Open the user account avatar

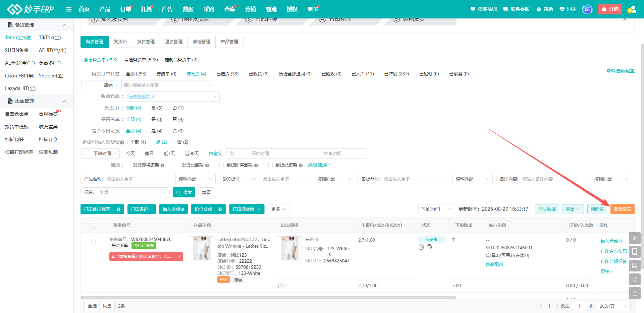point(632,9)
